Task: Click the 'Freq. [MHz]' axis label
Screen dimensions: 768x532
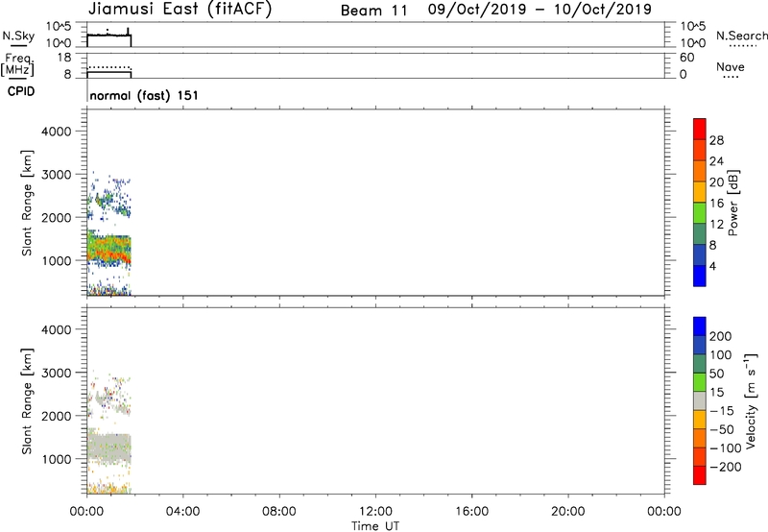Action: (17, 65)
